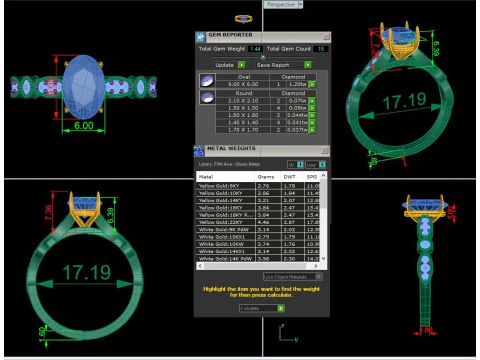This screenshot has height=360, width=480.
Task: Click the green arrow for the 1.20tw oval row
Action: [x=312, y=84]
